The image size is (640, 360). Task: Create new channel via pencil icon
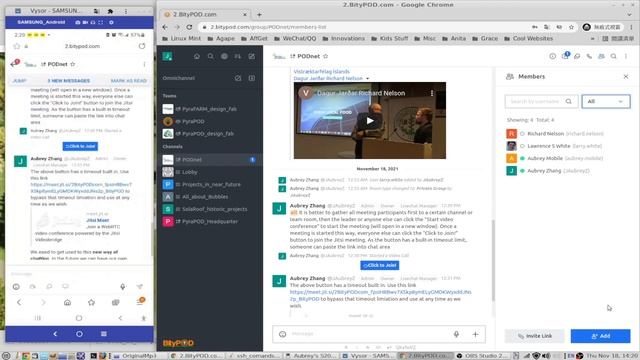[x=251, y=56]
